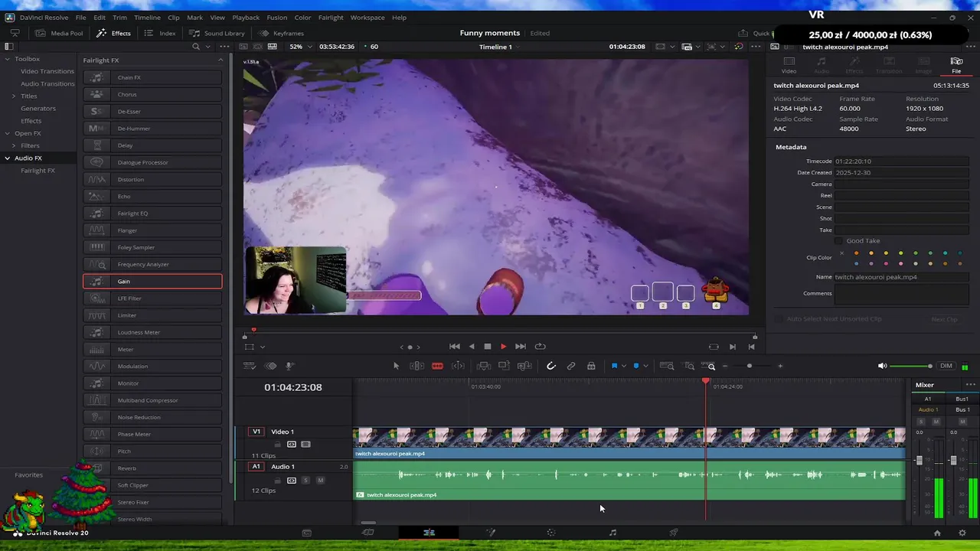Open the Playback menu

(246, 17)
